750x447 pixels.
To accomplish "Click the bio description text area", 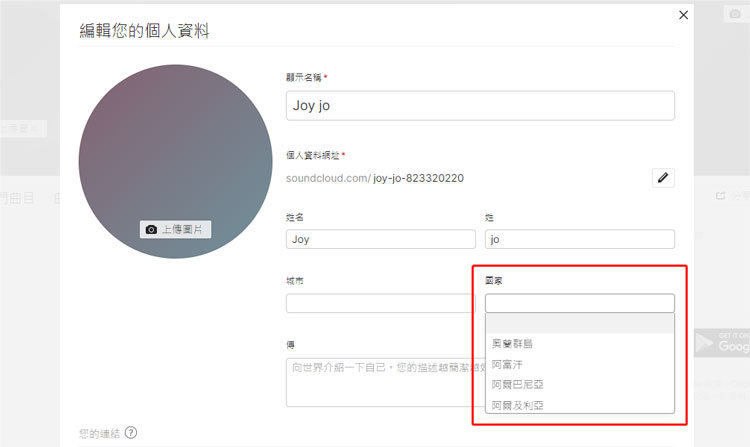I will click(380, 381).
